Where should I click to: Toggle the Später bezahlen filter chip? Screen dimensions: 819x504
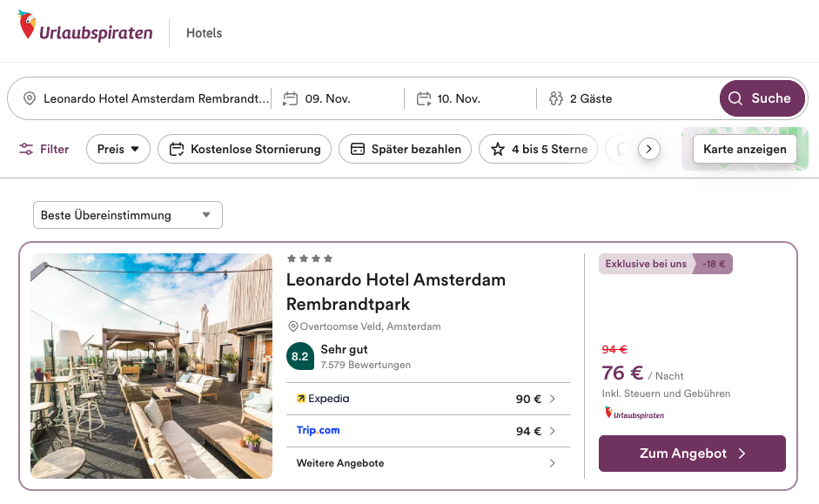click(406, 149)
